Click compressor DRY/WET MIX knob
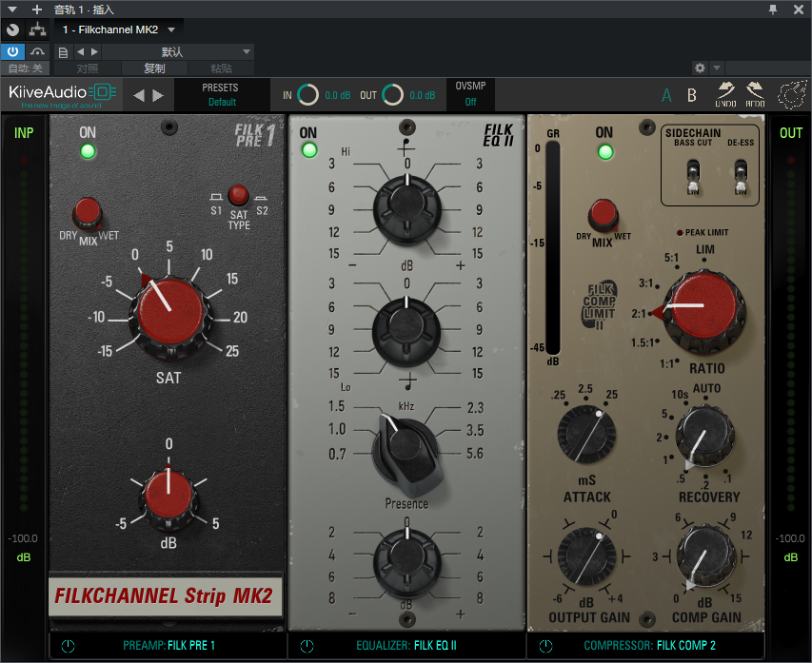Viewport: 812px width, 663px height. coord(604,215)
